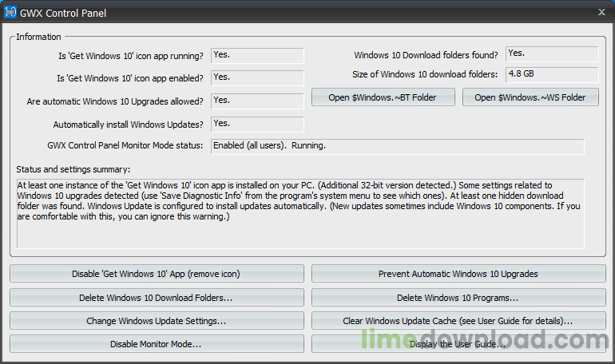Click 'Size of Windows 10 download folders:' label

425,74
